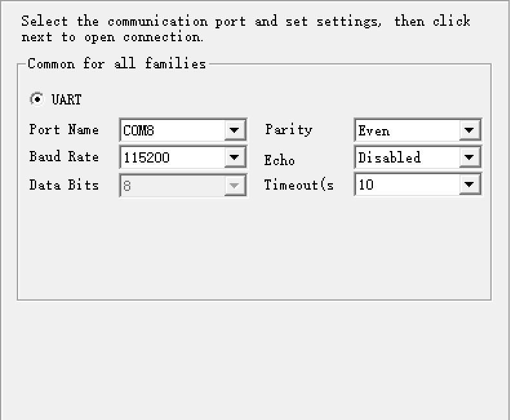Select the UART radio button

coord(37,99)
